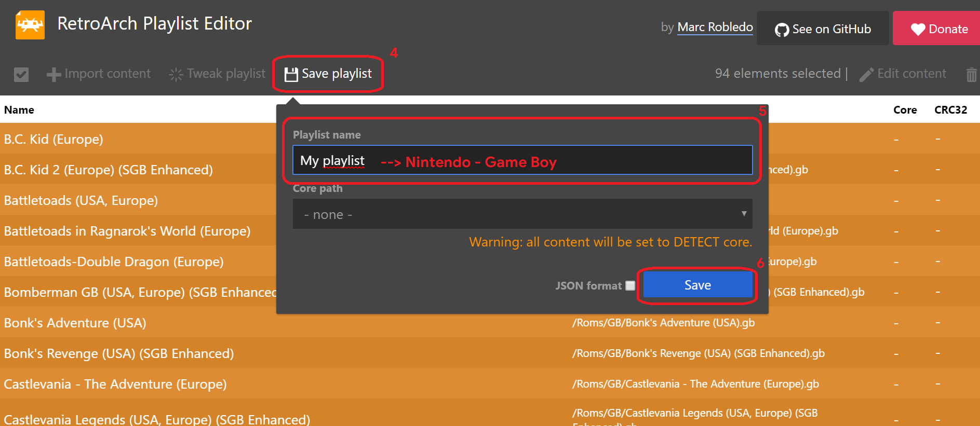
Task: Sort by the Name column header
Action: tap(19, 110)
